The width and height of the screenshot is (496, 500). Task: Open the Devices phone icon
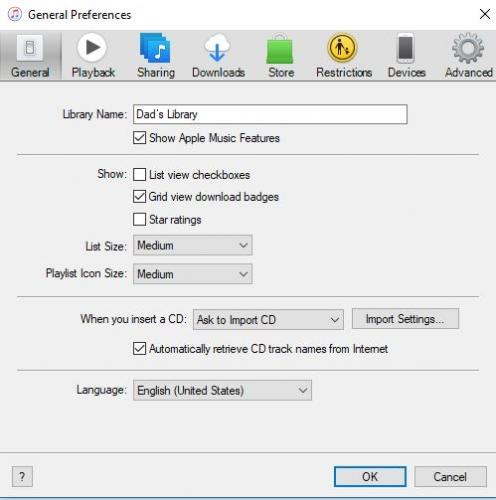point(406,48)
